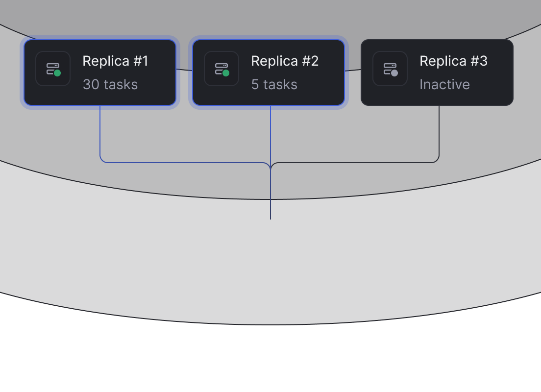
Task: Click the Inactive text on Replica #3
Action: coord(444,84)
